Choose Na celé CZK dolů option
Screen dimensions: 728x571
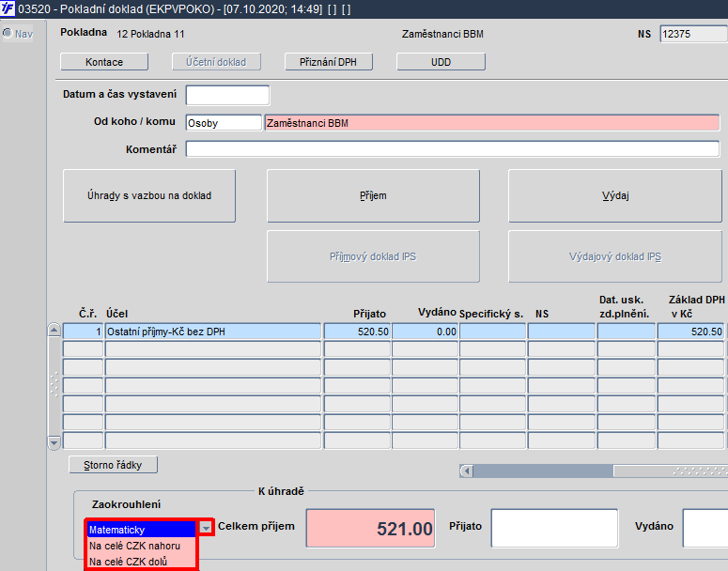tap(141, 562)
